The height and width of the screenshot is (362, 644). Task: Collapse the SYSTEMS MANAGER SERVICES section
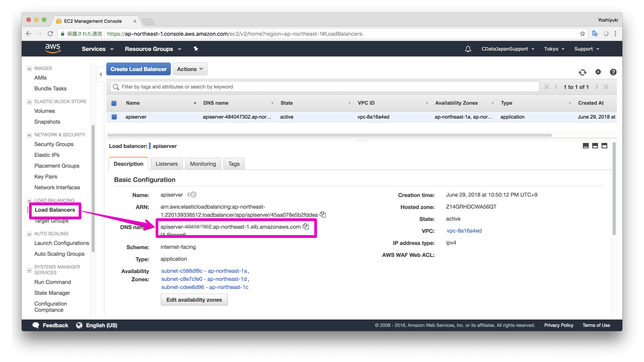[29, 270]
